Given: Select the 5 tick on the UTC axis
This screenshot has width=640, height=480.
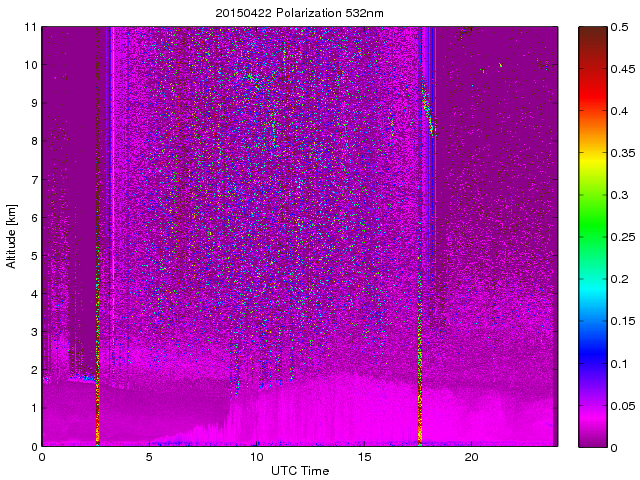Looking at the screenshot, I should coord(149,456).
